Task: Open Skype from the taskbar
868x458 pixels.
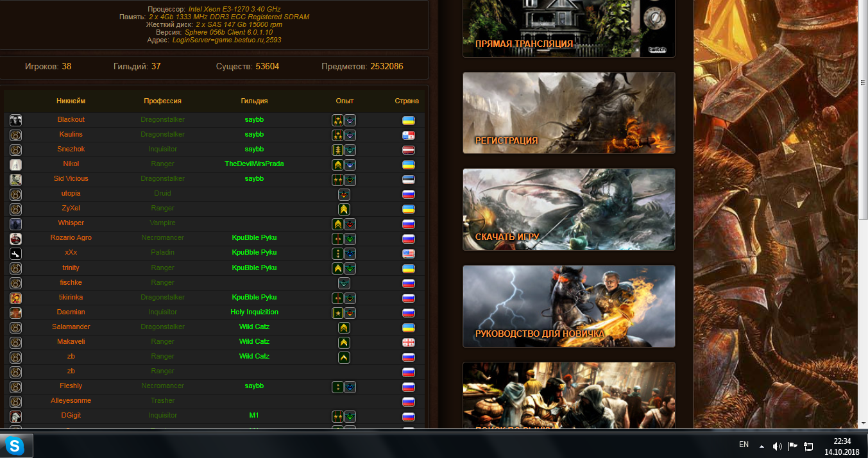Action: pos(15,445)
